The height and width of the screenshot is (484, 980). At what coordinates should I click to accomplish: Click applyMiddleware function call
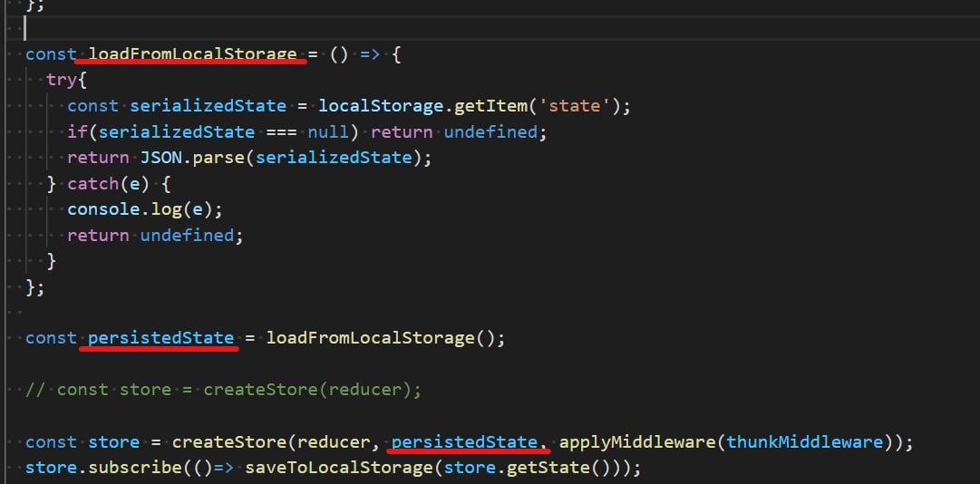click(637, 442)
